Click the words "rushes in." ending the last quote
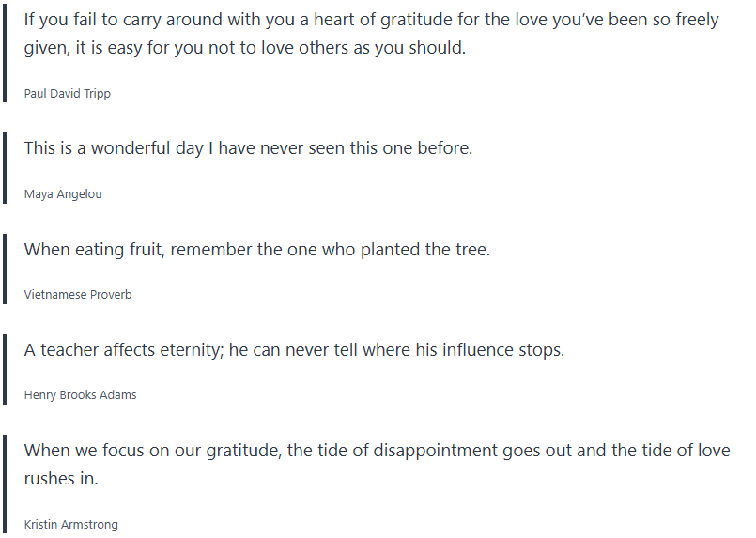Image resolution: width=756 pixels, height=538 pixels. (x=61, y=479)
